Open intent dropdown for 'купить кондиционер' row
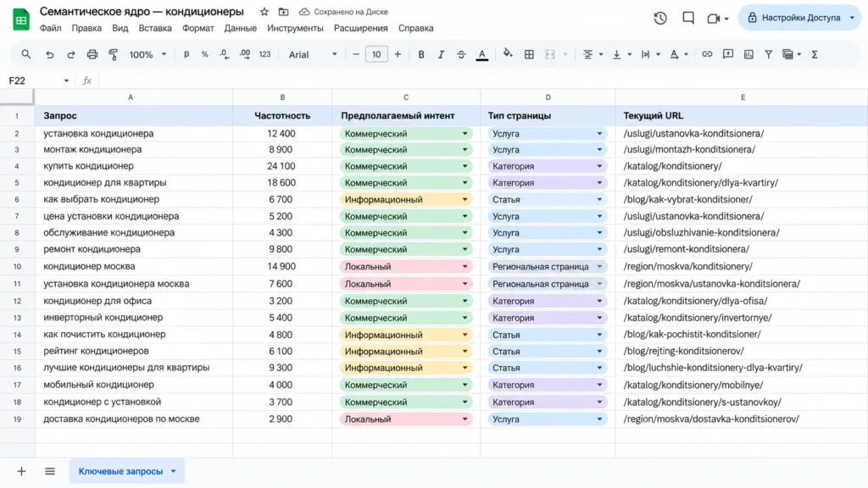This screenshot has width=868, height=488. (465, 166)
